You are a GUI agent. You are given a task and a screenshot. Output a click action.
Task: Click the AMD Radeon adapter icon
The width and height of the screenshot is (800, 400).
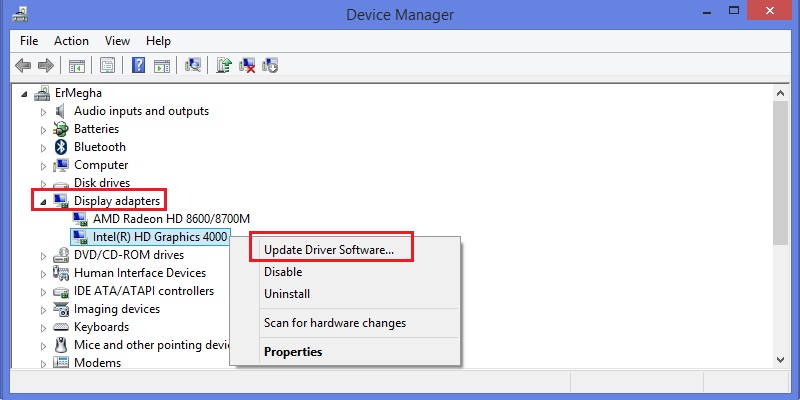(x=80, y=219)
